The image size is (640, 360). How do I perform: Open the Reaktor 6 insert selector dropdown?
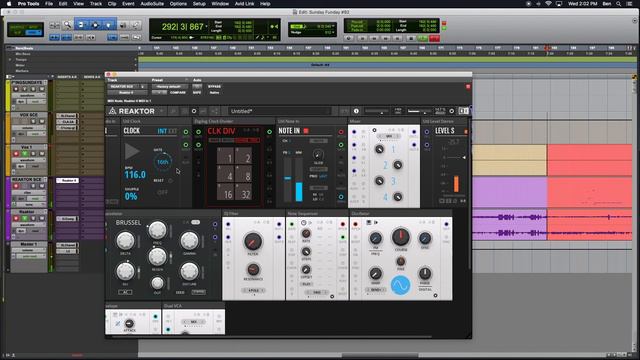[127, 93]
